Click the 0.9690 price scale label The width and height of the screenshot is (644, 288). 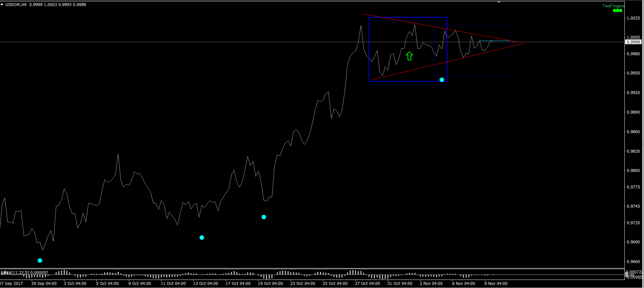click(x=633, y=242)
